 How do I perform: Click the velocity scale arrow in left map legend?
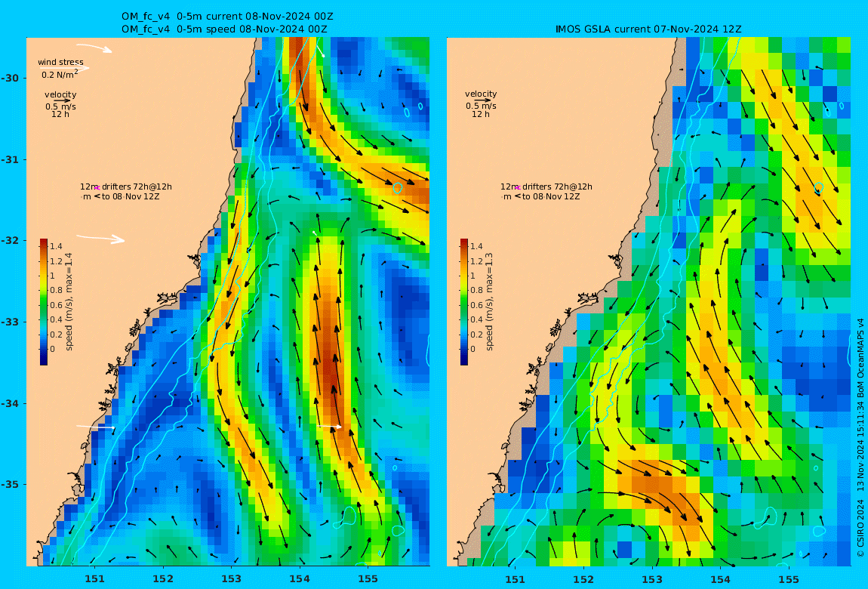(x=61, y=100)
